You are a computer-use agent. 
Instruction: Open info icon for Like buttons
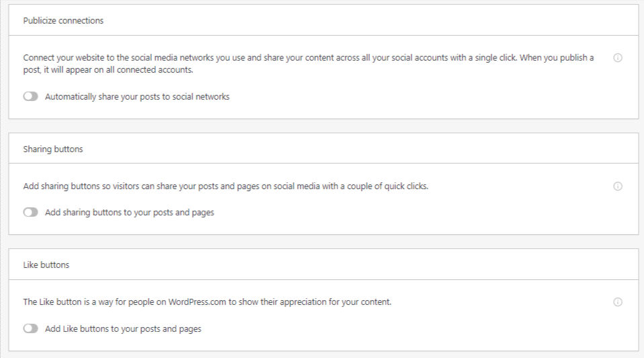(x=618, y=302)
